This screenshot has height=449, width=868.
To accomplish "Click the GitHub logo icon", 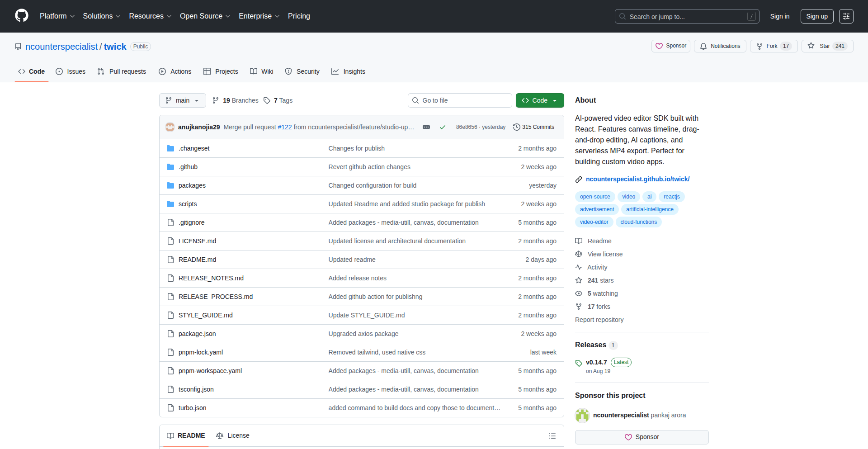I will point(22,16).
